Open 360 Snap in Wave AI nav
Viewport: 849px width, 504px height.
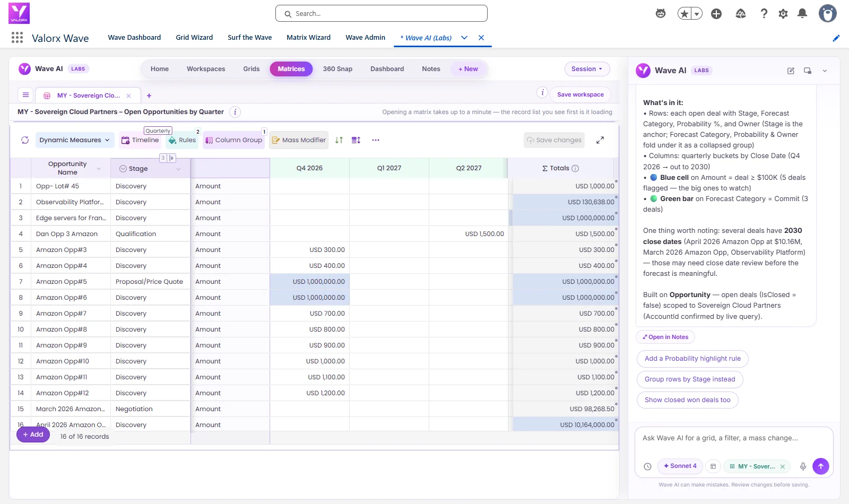point(337,69)
